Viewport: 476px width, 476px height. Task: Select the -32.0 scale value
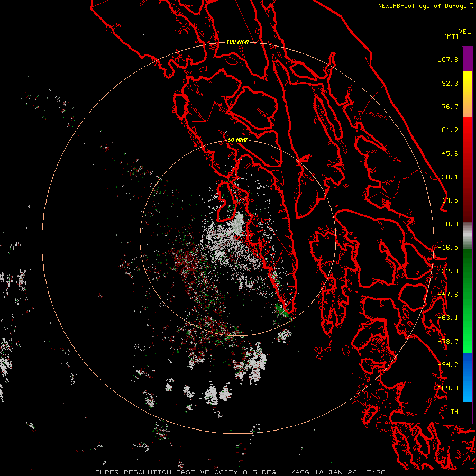(x=448, y=271)
